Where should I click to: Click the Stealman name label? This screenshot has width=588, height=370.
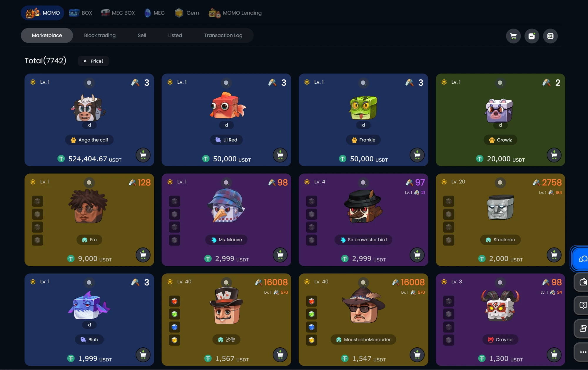point(500,240)
